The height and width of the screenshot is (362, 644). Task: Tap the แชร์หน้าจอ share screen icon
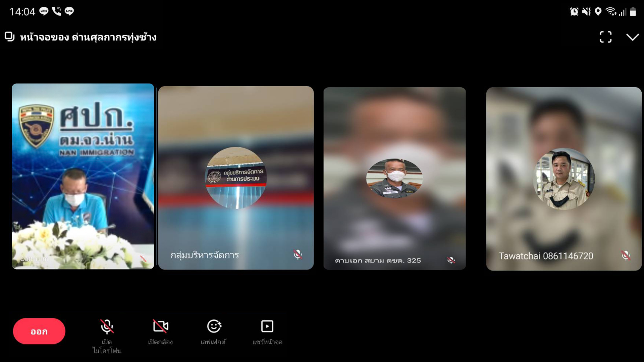click(x=267, y=327)
